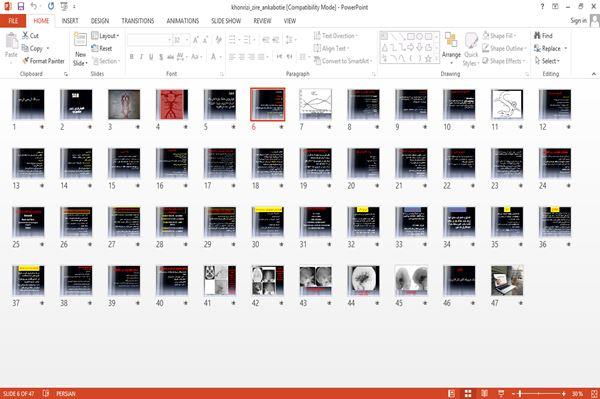This screenshot has width=600, height=399.
Task: Add a New Slide from ribbon
Action: [x=80, y=49]
